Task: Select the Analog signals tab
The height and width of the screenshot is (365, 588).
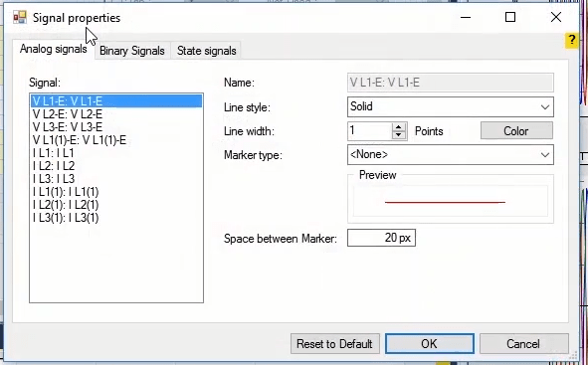Action: (54, 49)
